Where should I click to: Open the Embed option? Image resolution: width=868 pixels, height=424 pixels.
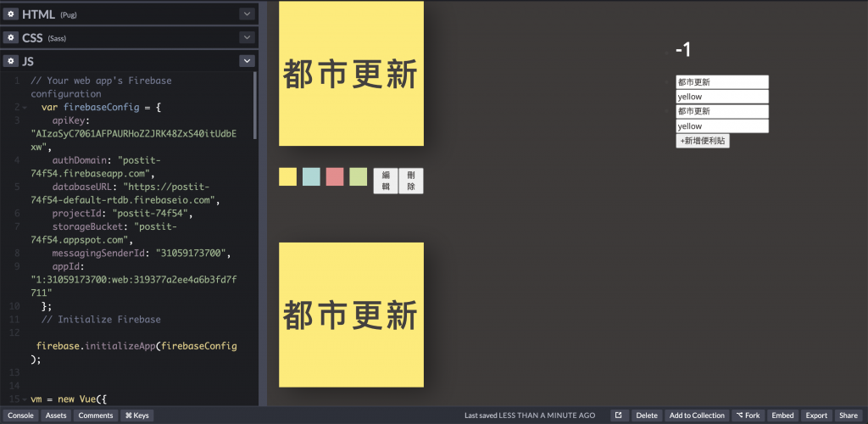[782, 416]
